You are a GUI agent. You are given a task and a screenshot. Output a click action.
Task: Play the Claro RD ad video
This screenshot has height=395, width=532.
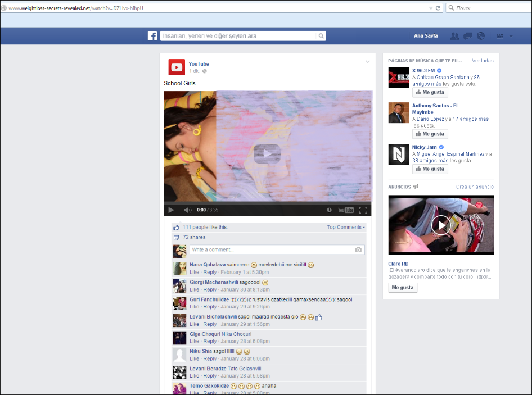click(441, 225)
